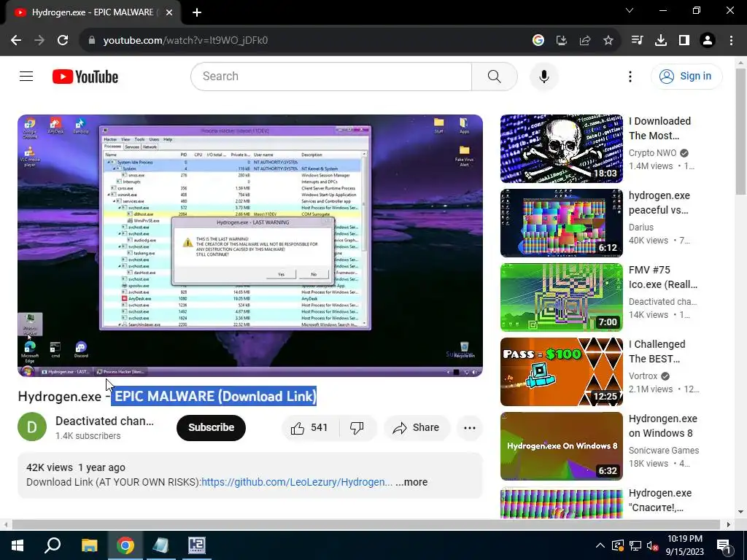
Task: Open the Windows Start menu
Action: (18, 545)
